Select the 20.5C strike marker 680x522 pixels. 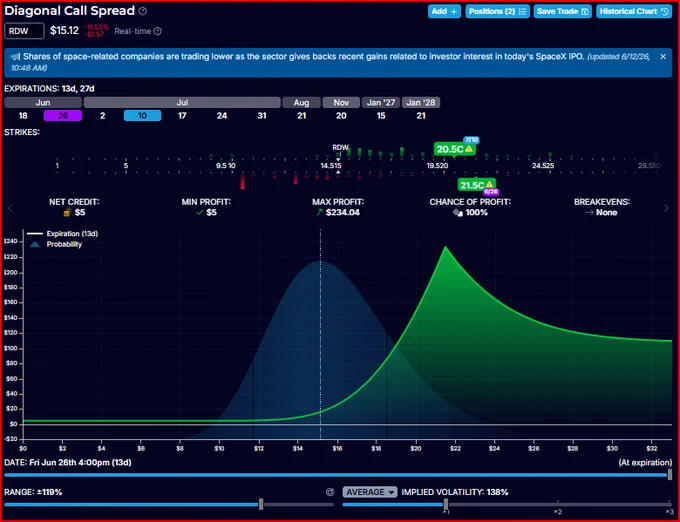point(454,149)
